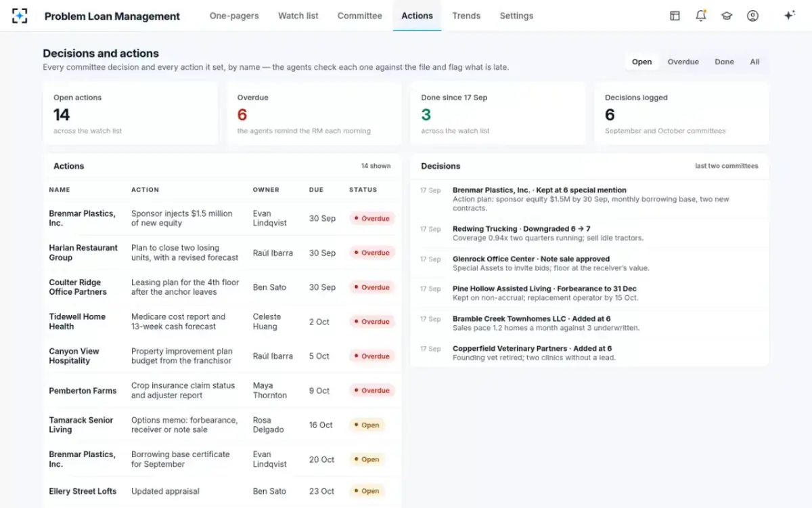Open the Done since 17 Sep card

pyautogui.click(x=498, y=114)
